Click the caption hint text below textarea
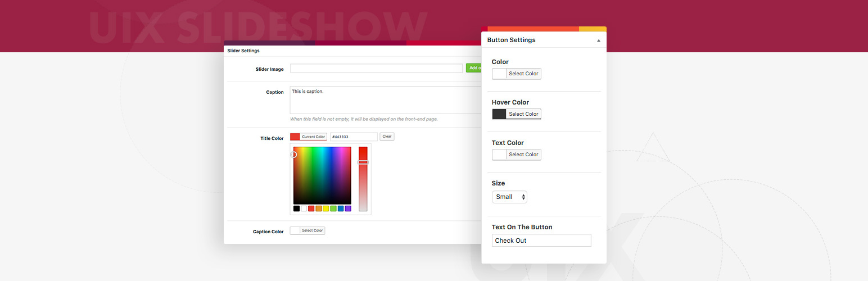Image resolution: width=868 pixels, height=281 pixels. tap(364, 119)
